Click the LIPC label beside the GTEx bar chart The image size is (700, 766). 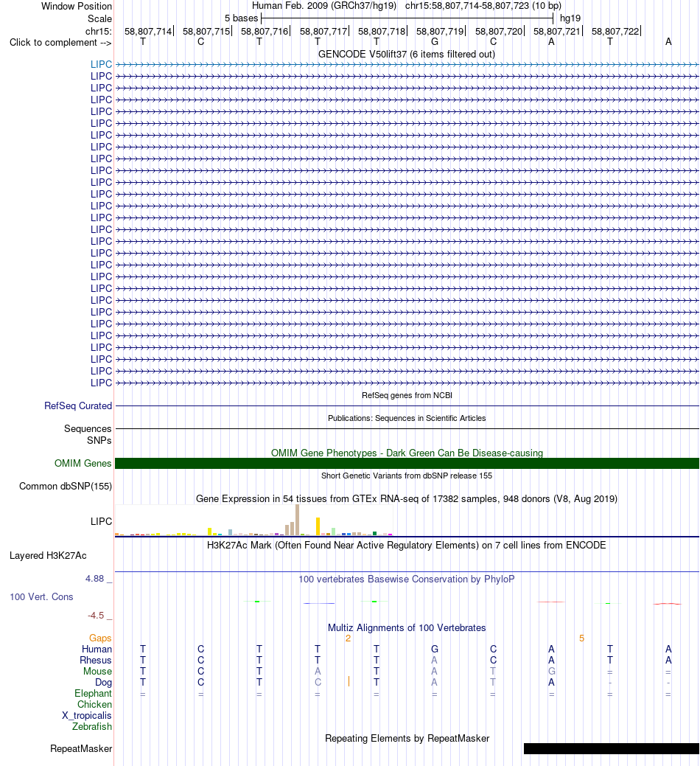tap(101, 522)
